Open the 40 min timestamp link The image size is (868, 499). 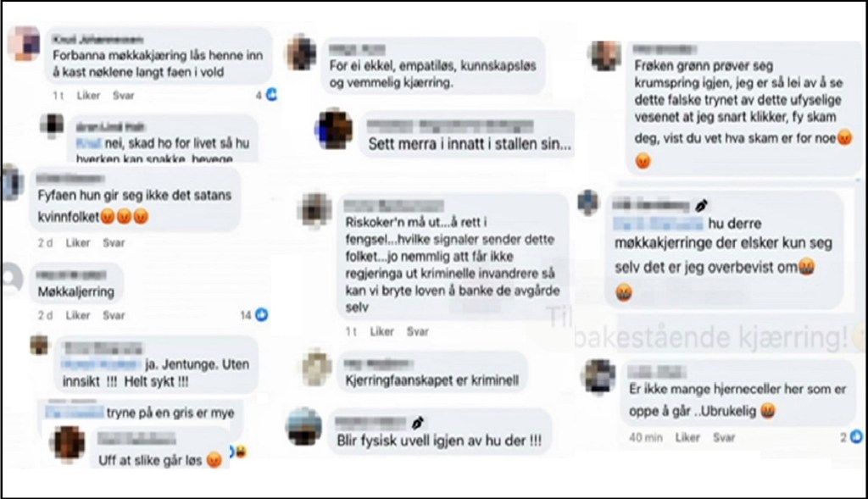[645, 437]
